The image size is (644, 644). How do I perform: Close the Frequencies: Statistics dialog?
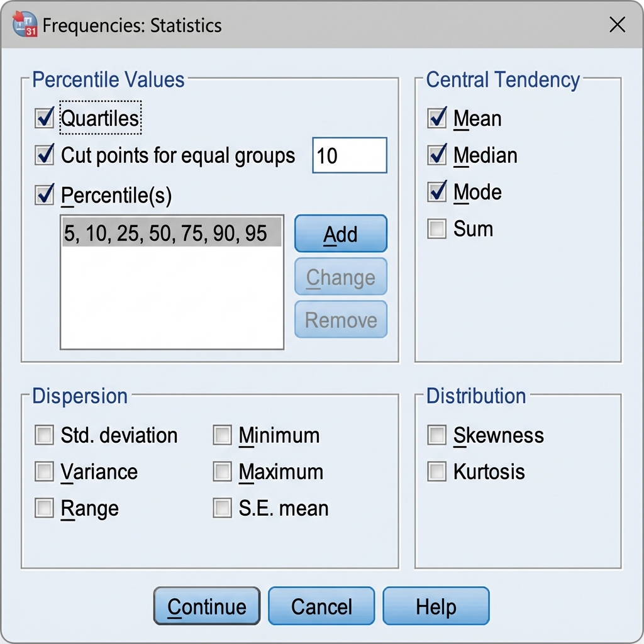click(x=617, y=25)
